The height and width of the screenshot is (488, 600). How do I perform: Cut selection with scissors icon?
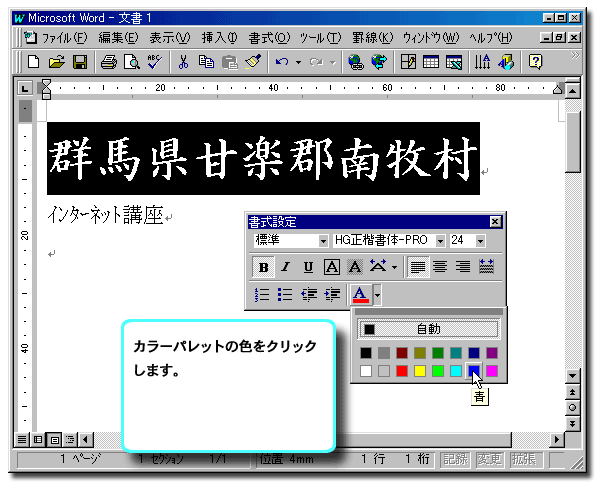183,62
